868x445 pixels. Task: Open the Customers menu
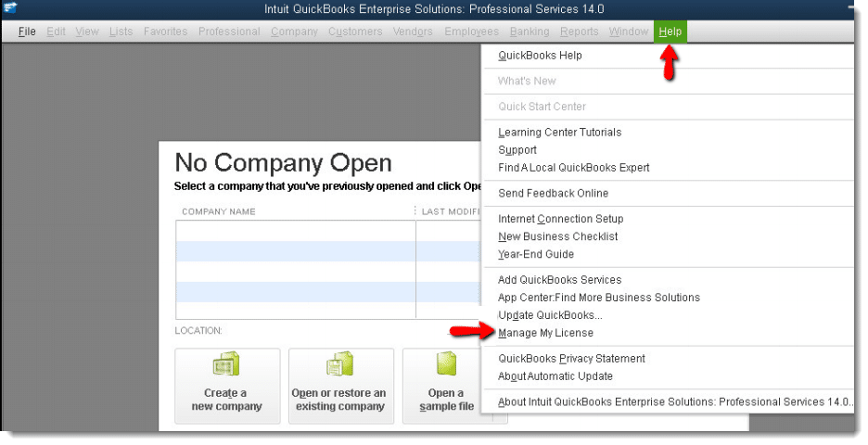pos(355,32)
